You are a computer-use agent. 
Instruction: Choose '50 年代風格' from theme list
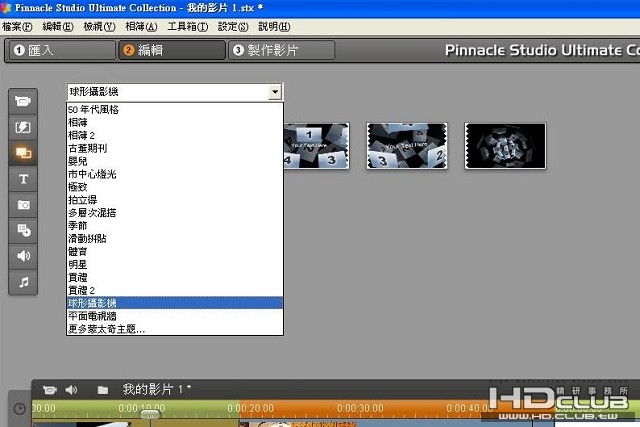point(175,109)
